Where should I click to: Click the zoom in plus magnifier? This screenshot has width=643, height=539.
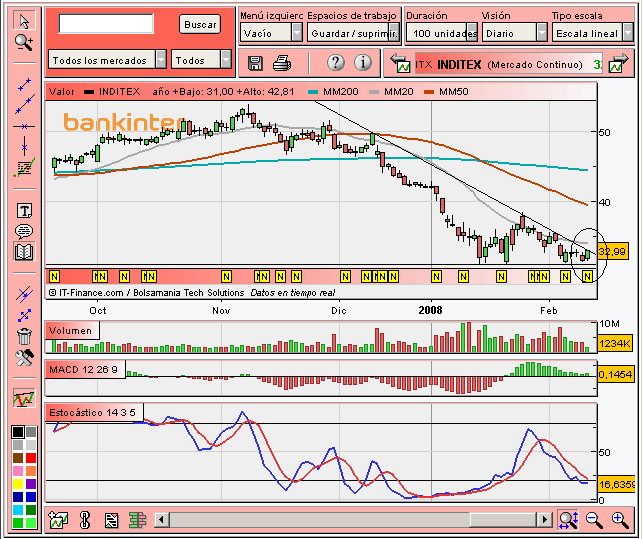[x=620, y=520]
